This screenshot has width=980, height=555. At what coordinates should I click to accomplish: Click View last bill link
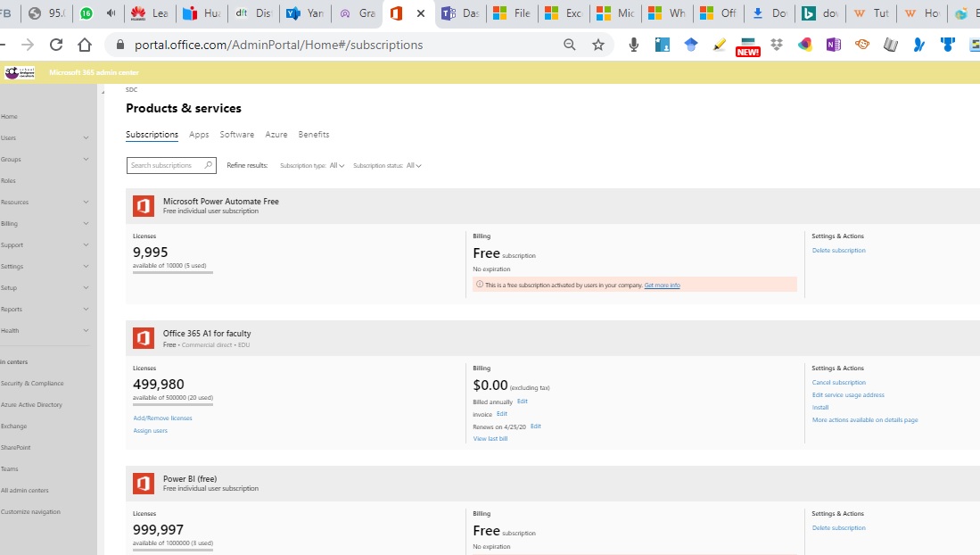point(490,439)
